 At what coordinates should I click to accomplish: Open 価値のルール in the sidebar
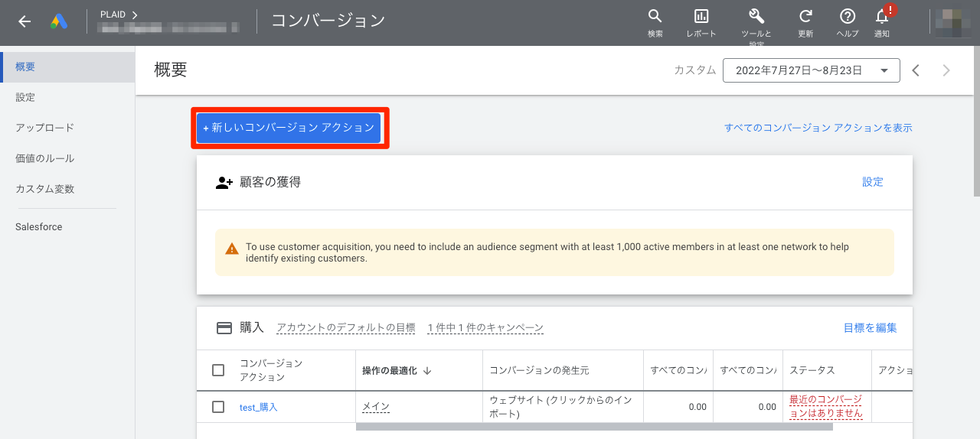67,158
